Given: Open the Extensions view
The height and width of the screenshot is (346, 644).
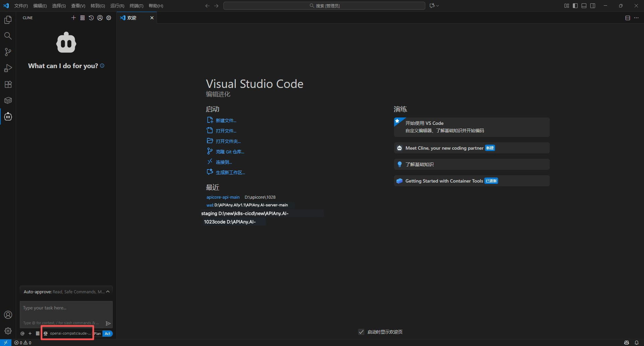Looking at the screenshot, I should click(x=8, y=84).
